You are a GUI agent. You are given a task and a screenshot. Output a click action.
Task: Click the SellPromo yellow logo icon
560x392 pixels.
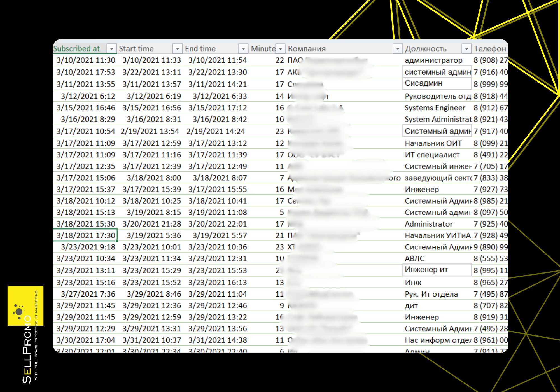click(x=19, y=312)
